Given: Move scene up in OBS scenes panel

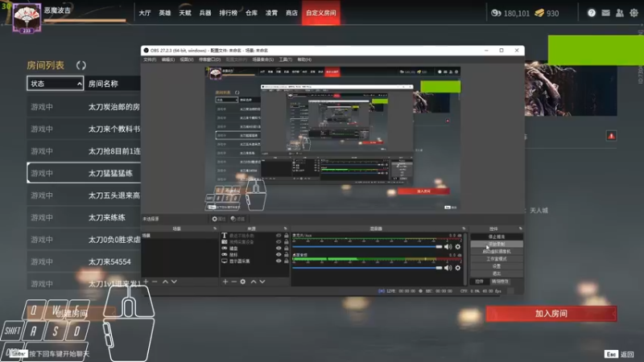Looking at the screenshot, I should 165,282.
